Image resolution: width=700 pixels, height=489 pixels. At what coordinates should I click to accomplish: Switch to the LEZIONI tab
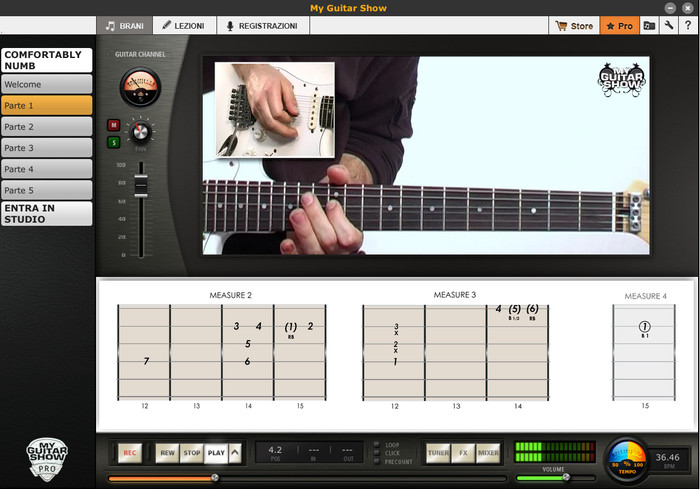click(184, 26)
